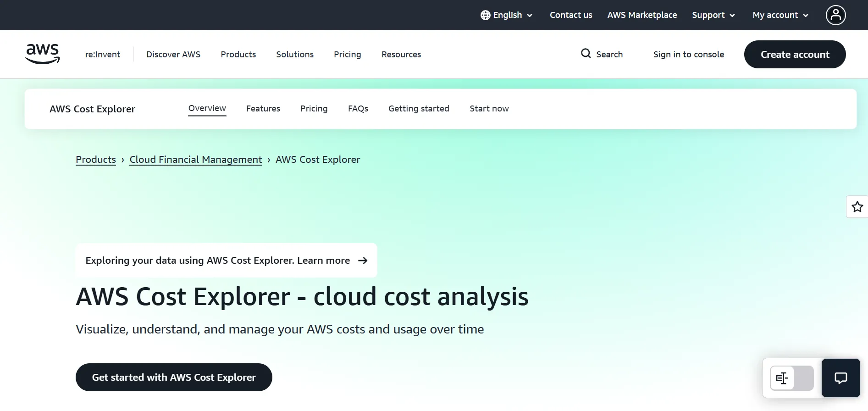This screenshot has width=868, height=411.
Task: Toggle the page layout switch
Action: point(791,378)
